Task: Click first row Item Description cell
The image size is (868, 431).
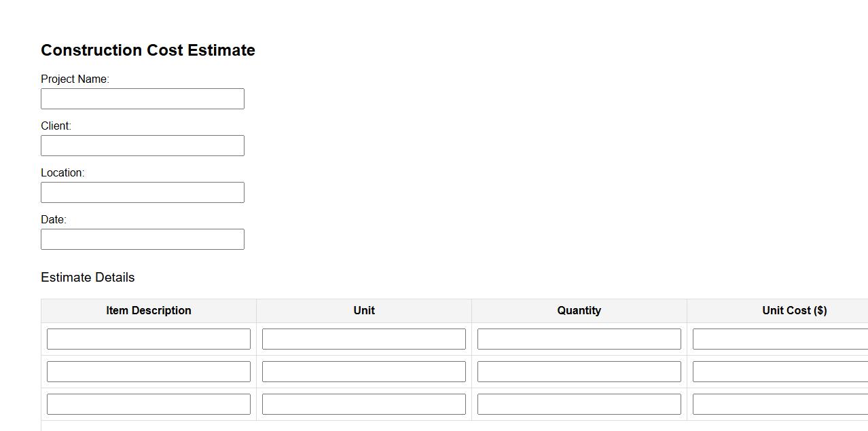Action: point(149,339)
